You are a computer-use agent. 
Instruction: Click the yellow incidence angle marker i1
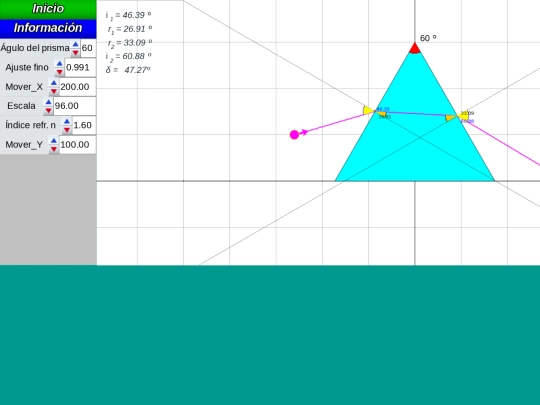click(x=368, y=111)
